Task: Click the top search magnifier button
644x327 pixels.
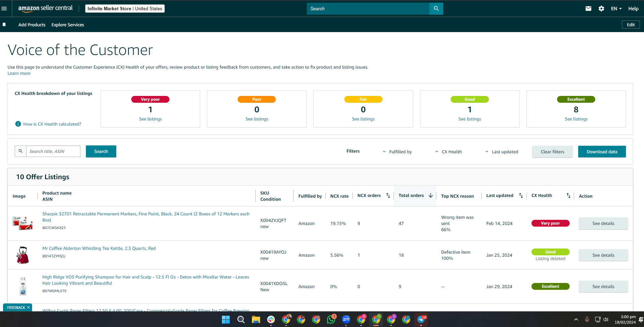Action: 436,9
